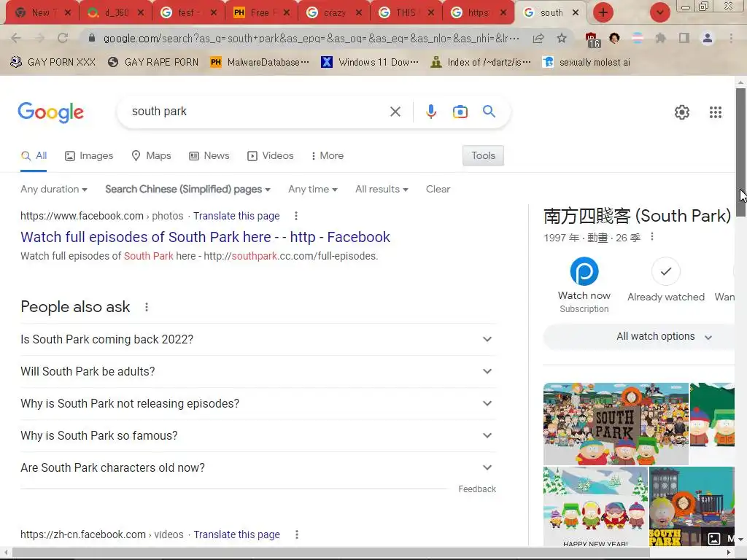The height and width of the screenshot is (560, 747).
Task: Switch to the All search tab
Action: coord(34,156)
